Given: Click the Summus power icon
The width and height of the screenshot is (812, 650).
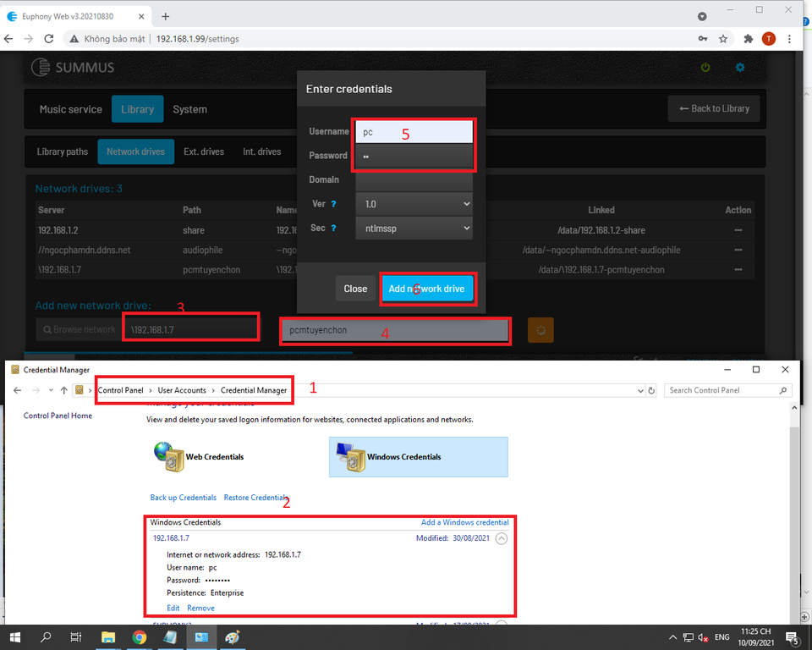Looking at the screenshot, I should tap(705, 68).
